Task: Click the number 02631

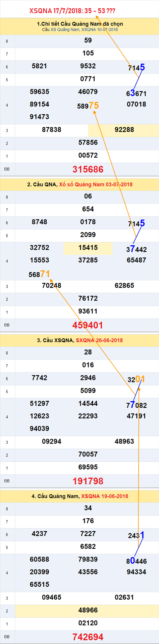Action: (x=124, y=597)
